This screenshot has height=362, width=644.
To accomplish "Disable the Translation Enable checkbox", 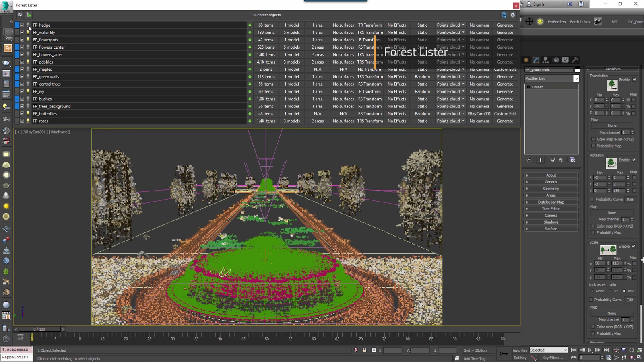I will pyautogui.click(x=634, y=80).
